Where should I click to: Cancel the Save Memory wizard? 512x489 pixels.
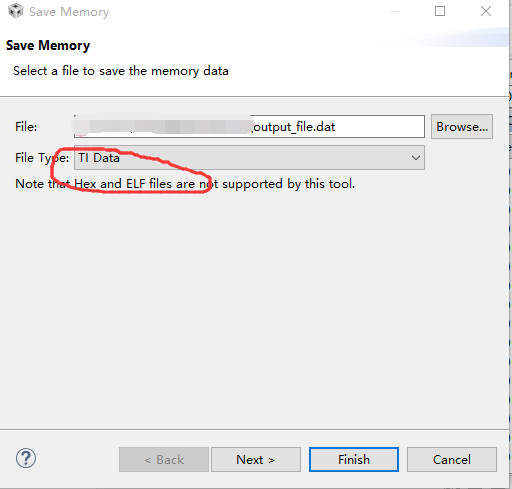(x=452, y=460)
